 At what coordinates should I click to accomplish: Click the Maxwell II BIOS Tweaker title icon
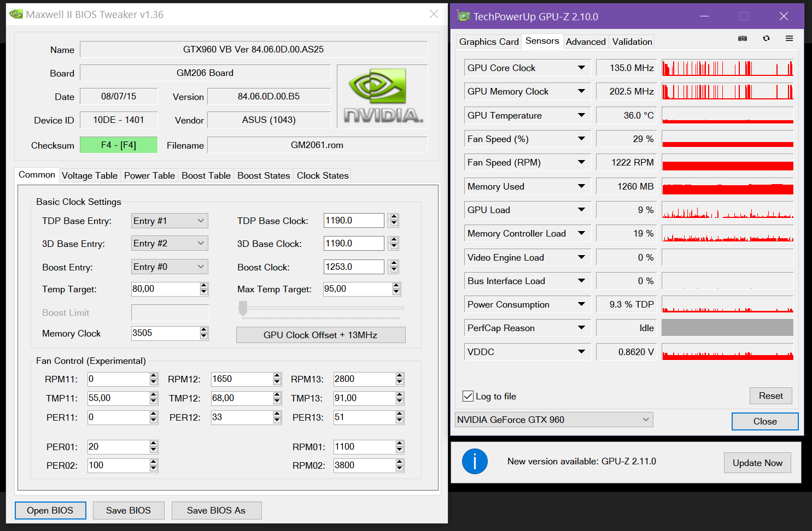pos(16,14)
